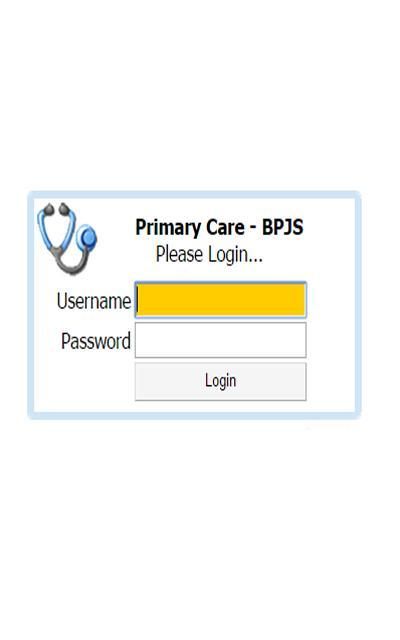This screenshot has height=640, width=400.
Task: Click the Login button
Action: pos(220,381)
